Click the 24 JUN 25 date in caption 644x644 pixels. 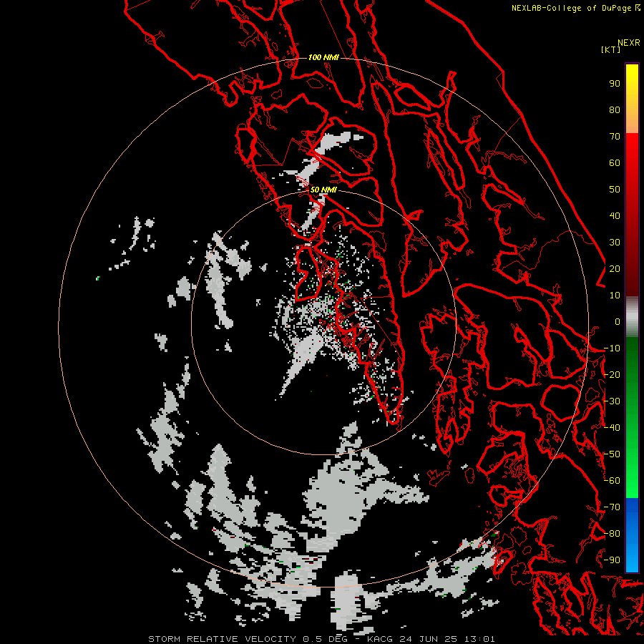coord(429,639)
